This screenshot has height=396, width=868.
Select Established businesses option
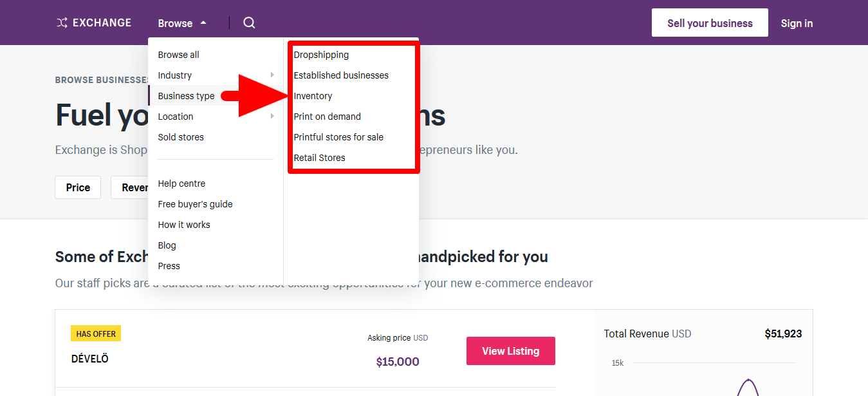(341, 75)
